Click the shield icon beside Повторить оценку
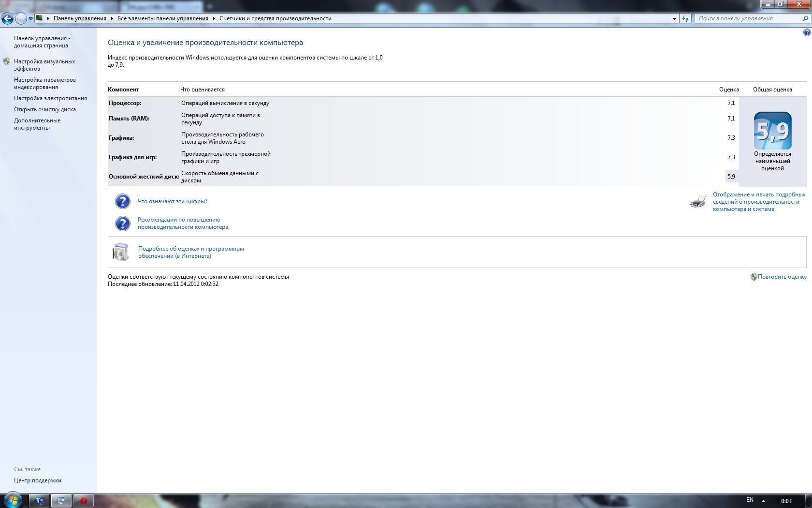812x508 pixels. [754, 277]
